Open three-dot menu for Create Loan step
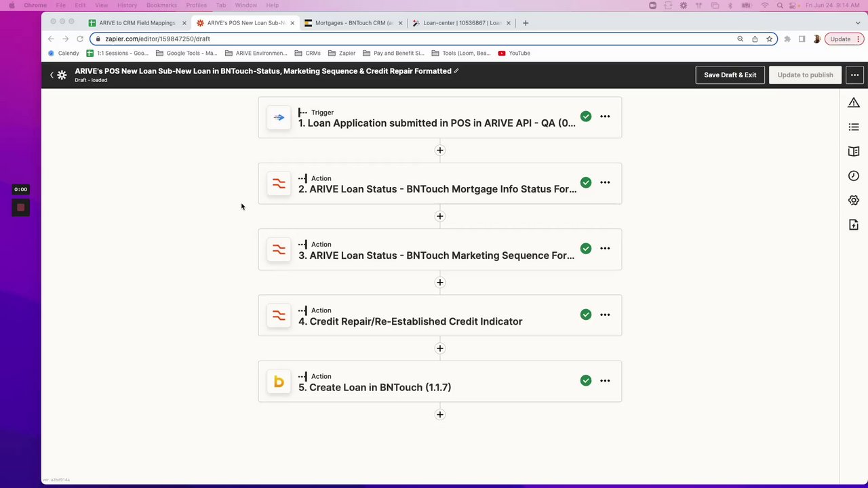This screenshot has height=488, width=868. click(605, 381)
